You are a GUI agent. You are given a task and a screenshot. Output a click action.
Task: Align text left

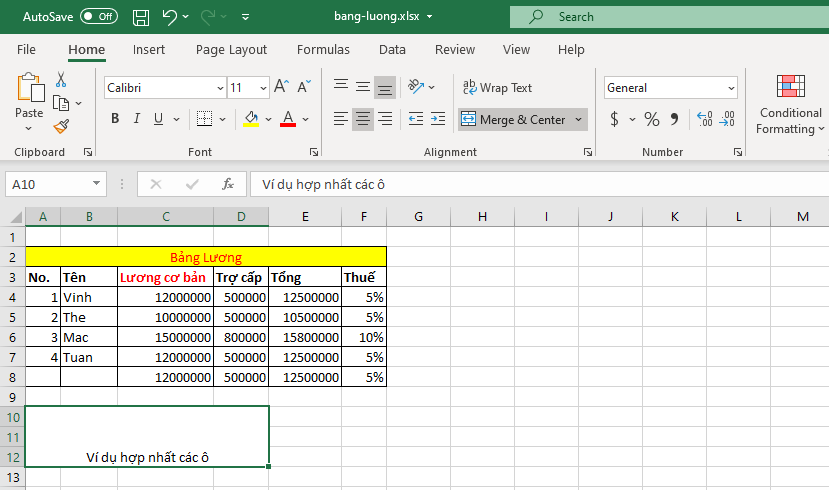pos(341,119)
